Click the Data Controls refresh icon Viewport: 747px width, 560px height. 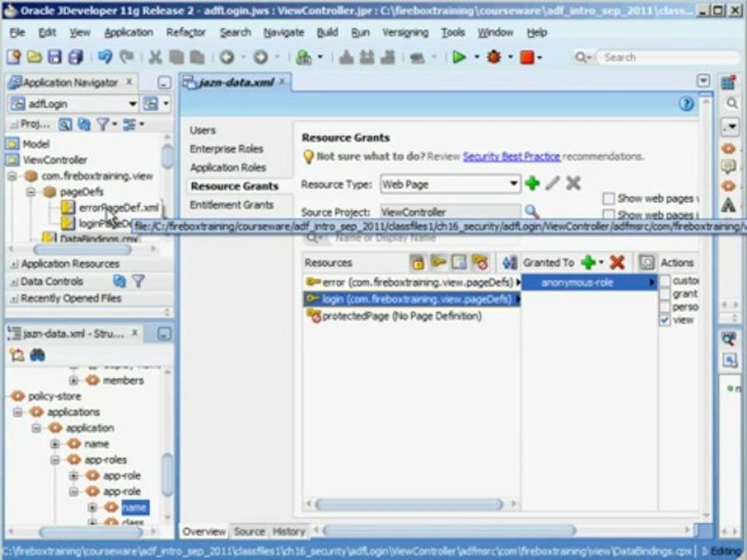(x=119, y=282)
